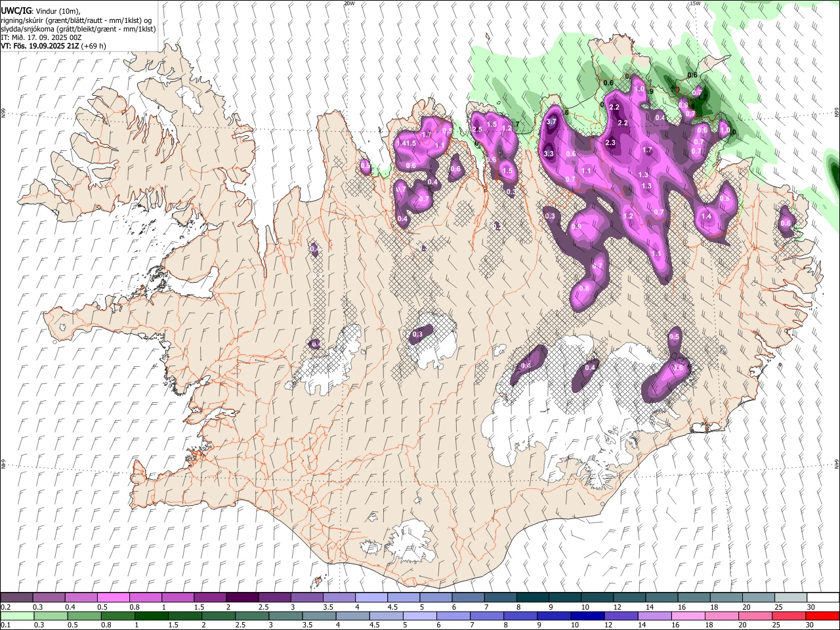Select the 'slydda/snjókoma' header line
The width and height of the screenshot is (840, 630).
(78, 29)
